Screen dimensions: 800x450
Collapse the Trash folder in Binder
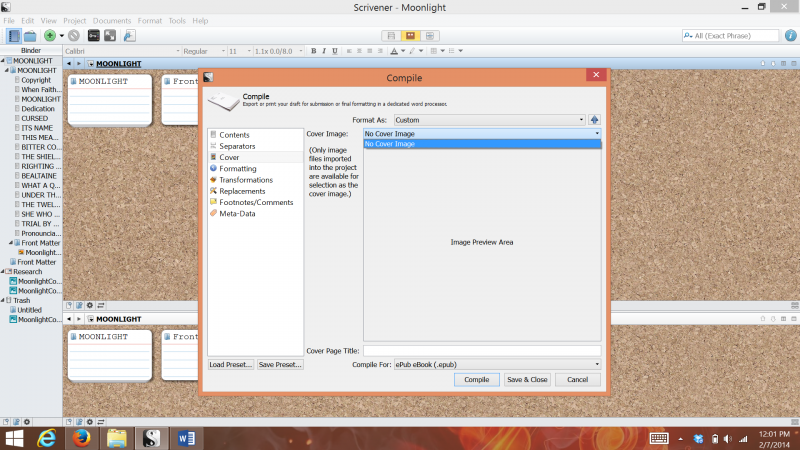(3, 301)
